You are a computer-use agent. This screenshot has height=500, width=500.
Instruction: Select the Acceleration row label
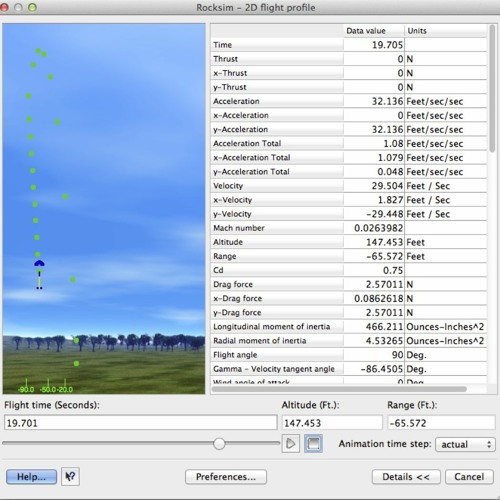pos(236,101)
